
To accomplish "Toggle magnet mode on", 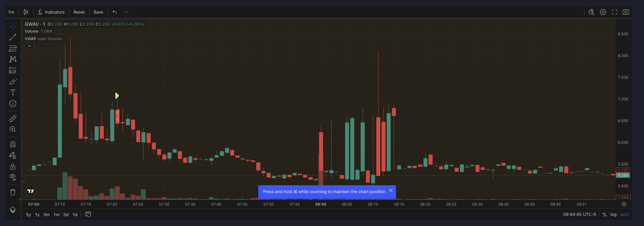I will pyautogui.click(x=13, y=144).
